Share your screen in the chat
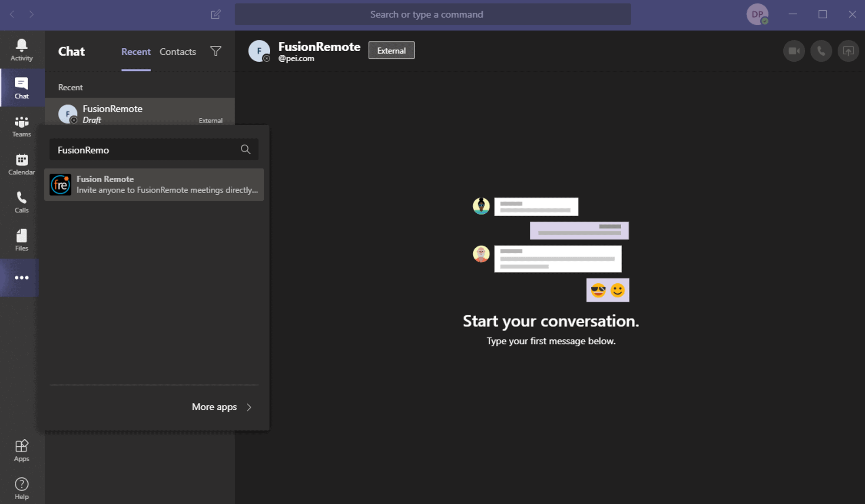This screenshot has height=504, width=865. 848,51
